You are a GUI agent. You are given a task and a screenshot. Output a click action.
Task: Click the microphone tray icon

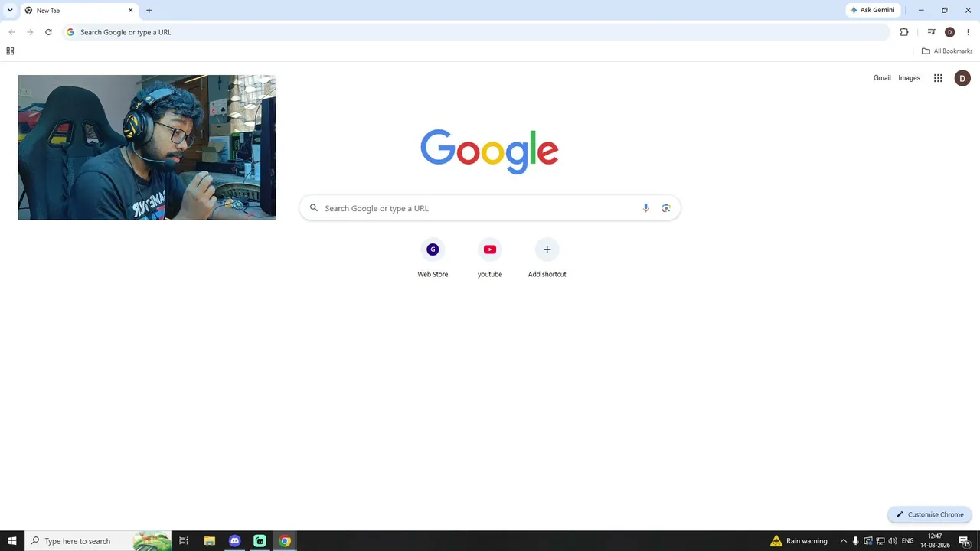point(856,541)
